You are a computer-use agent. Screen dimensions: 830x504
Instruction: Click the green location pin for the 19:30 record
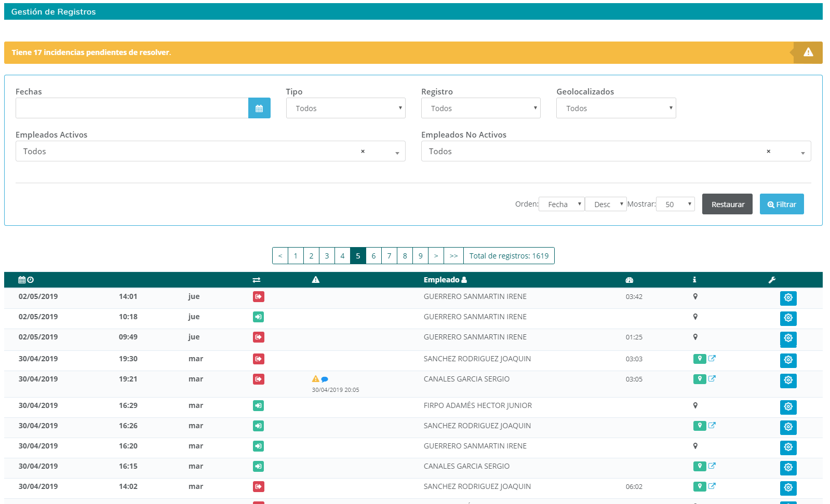pos(700,359)
